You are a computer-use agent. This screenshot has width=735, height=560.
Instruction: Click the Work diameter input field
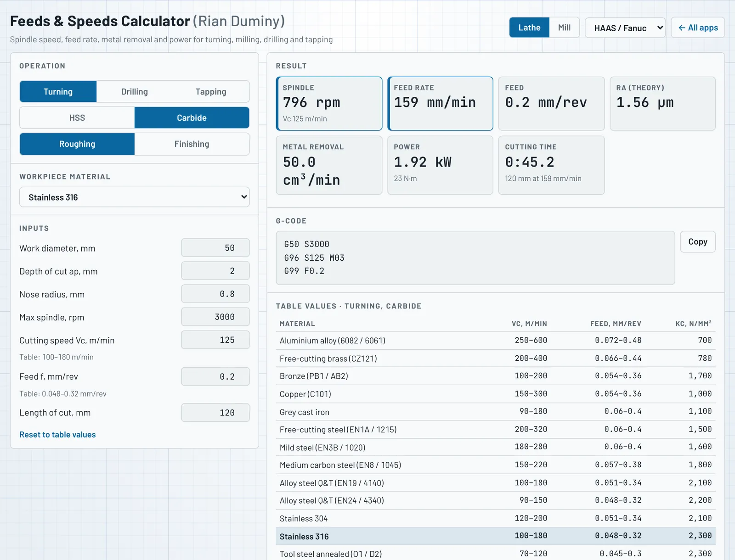tap(215, 248)
